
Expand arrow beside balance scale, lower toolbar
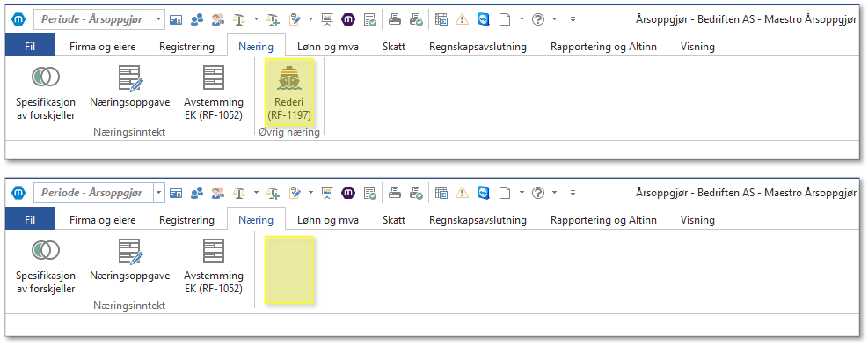[x=256, y=193]
